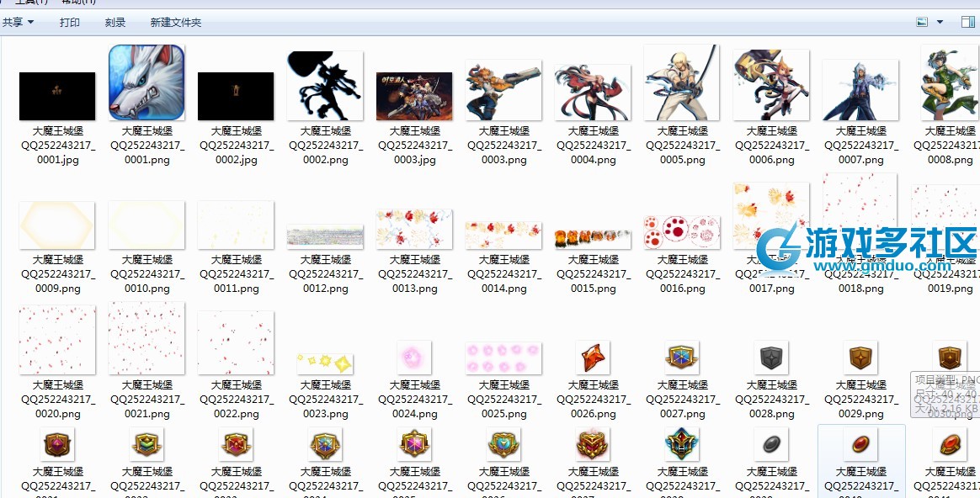Select the pink-haired character file 0004.png

coord(593,93)
